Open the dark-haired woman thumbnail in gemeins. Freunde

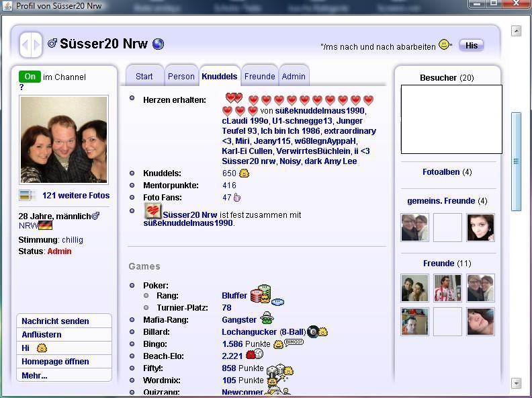point(480,227)
